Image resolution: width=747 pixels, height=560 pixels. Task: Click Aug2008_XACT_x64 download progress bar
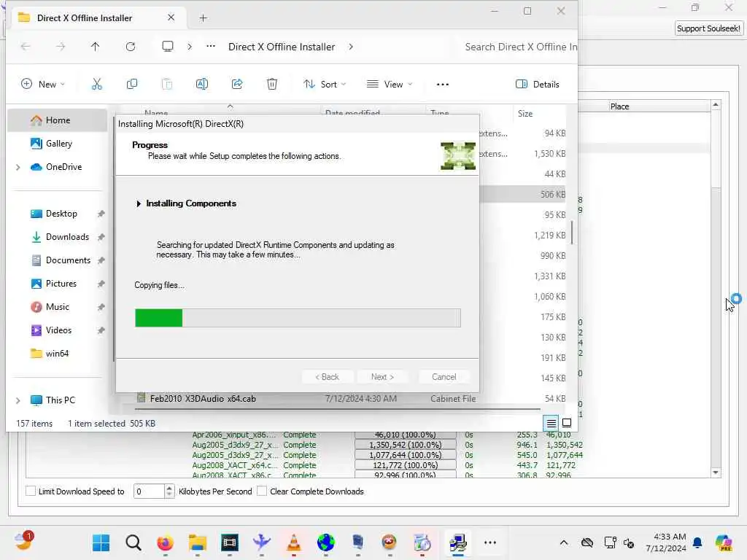coord(406,465)
